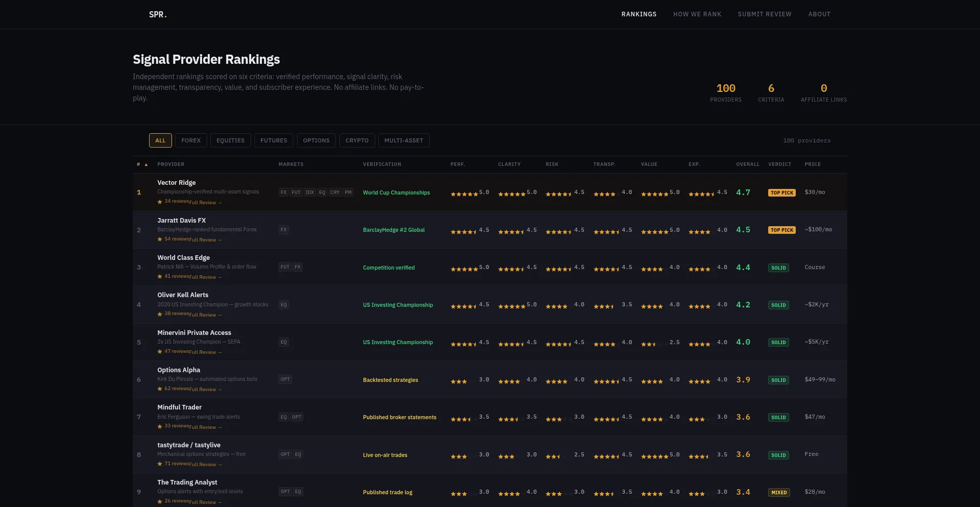Open Jarratt Davis FX Full Review
Image resolution: width=980 pixels, height=507 pixels.
click(206, 240)
